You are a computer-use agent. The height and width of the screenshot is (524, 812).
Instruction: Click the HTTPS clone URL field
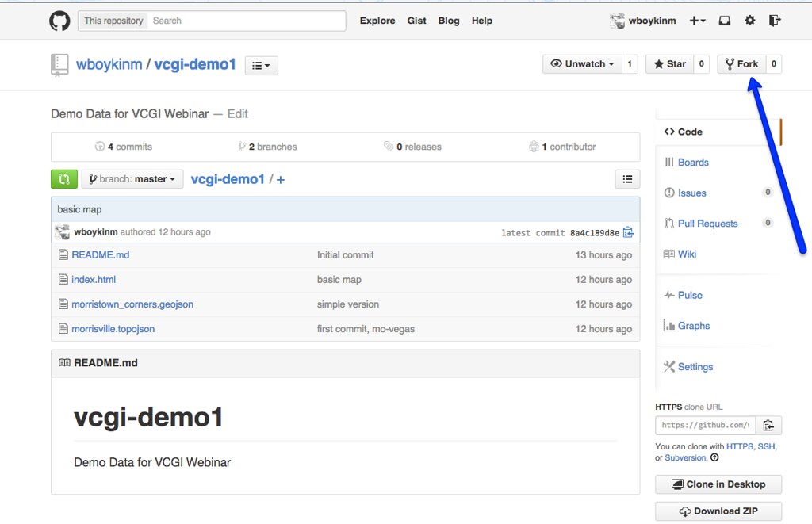click(705, 425)
